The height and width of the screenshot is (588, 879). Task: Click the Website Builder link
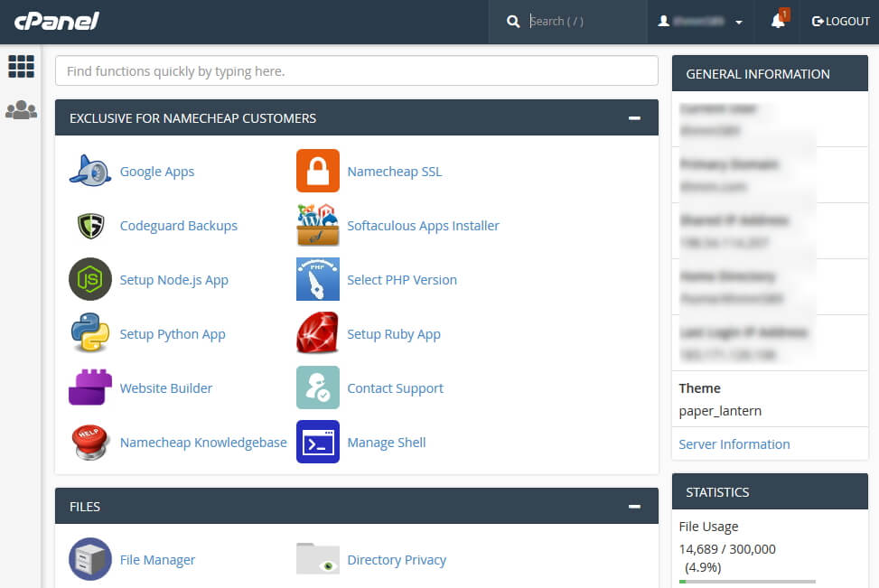coord(166,387)
